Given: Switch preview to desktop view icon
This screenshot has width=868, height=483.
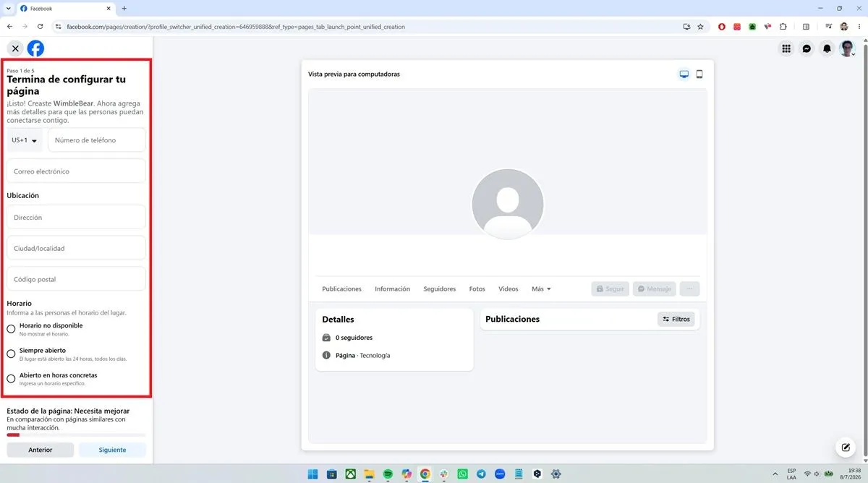Looking at the screenshot, I should tap(684, 74).
